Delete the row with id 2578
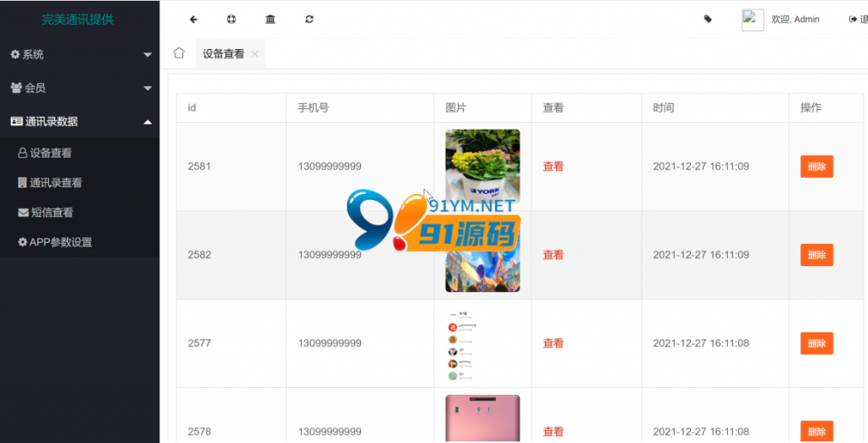Screen dimensions: 868x443 coord(816,431)
